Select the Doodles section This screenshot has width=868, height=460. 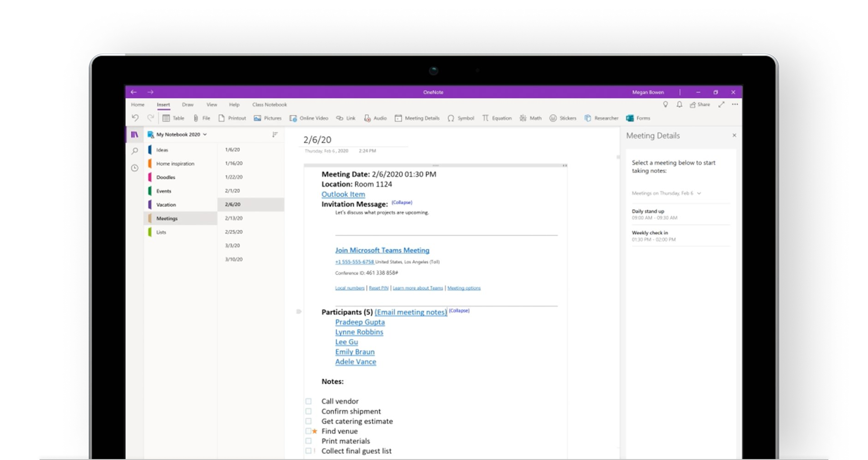[180, 177]
